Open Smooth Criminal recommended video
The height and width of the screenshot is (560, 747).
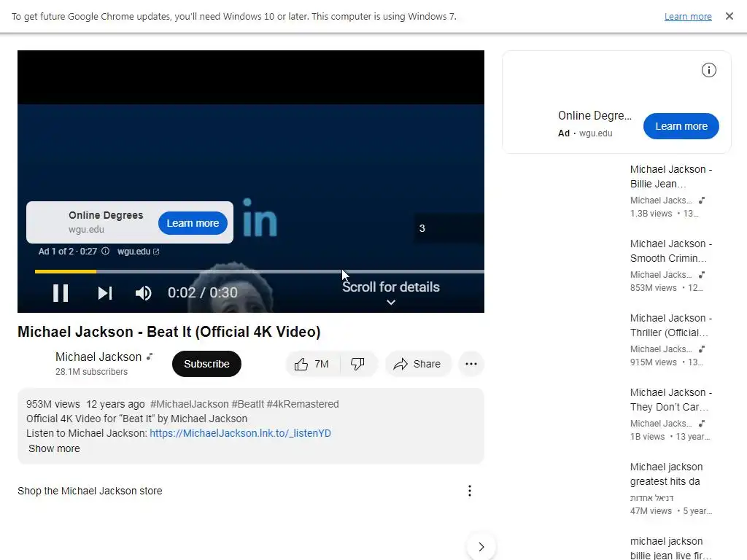click(671, 251)
